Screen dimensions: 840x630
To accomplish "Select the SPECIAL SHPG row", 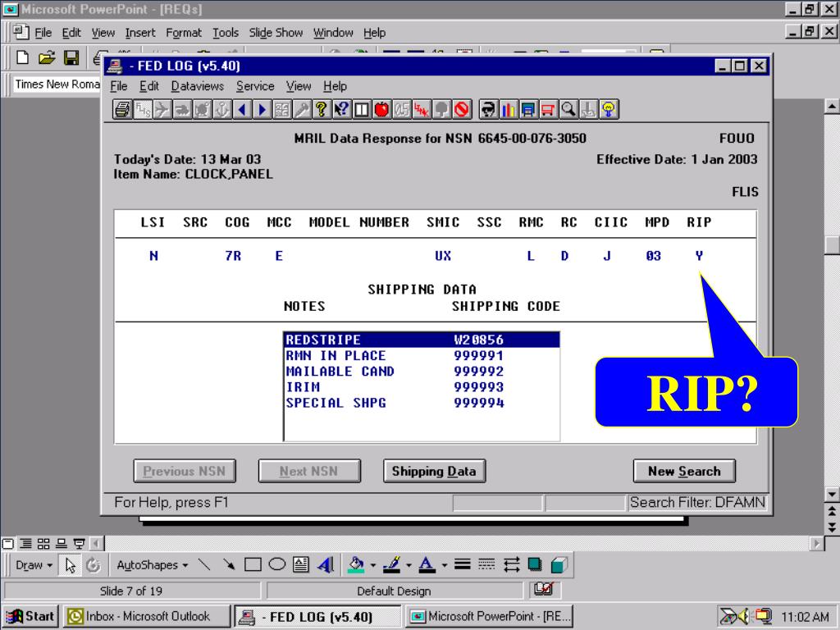I will tap(422, 403).
